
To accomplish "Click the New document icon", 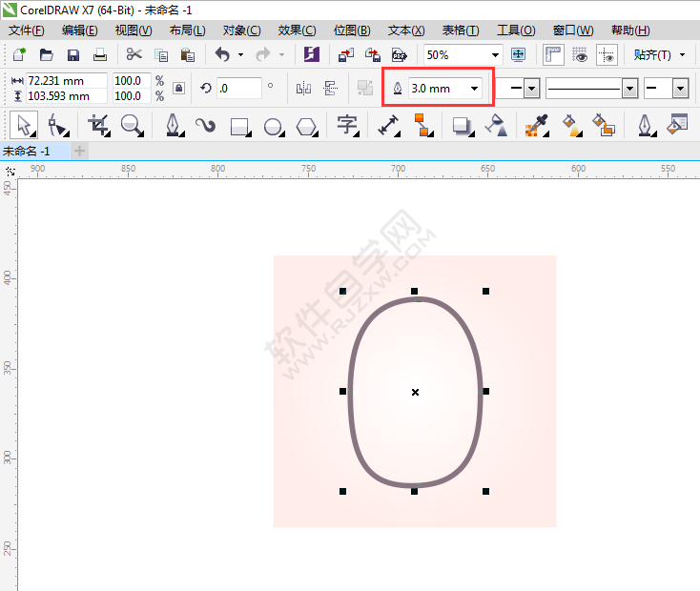I will [19, 55].
